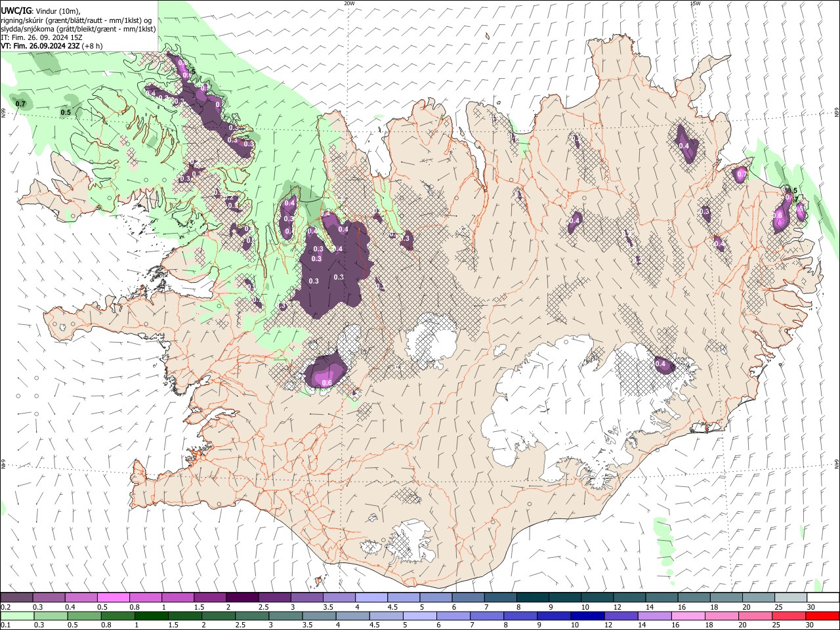Select the light lavender 4 snow legend swatch

[x=371, y=598]
